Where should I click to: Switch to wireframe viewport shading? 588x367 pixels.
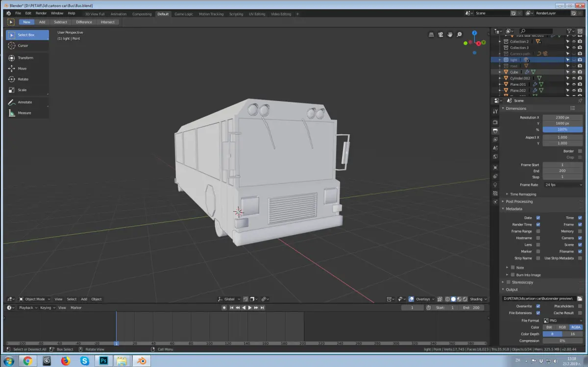point(447,299)
